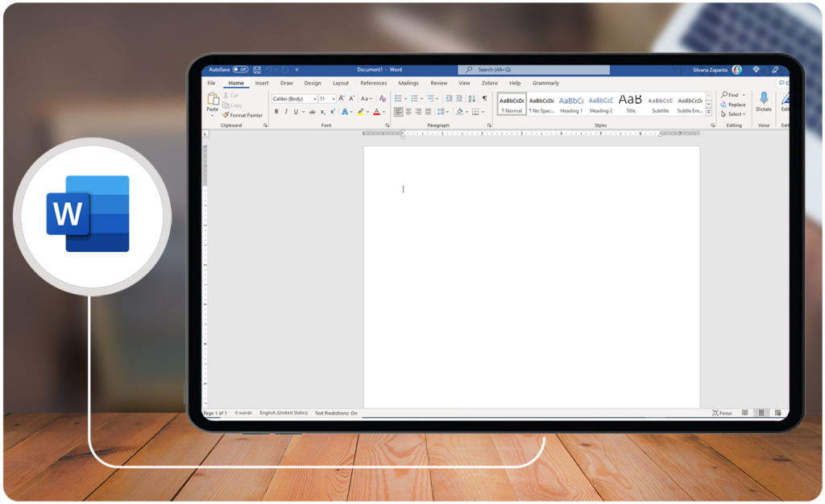Click the Shading paint bucket color
The height and width of the screenshot is (504, 825).
click(x=459, y=111)
